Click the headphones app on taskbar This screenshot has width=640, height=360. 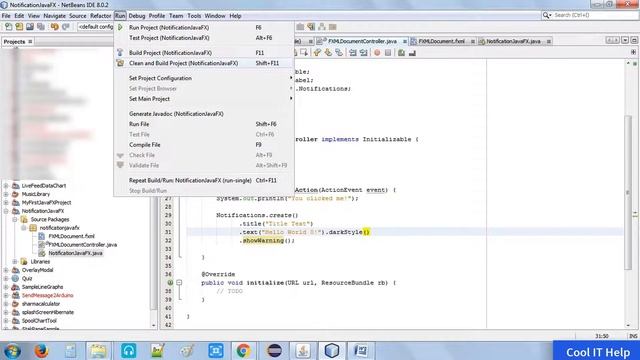(x=129, y=351)
